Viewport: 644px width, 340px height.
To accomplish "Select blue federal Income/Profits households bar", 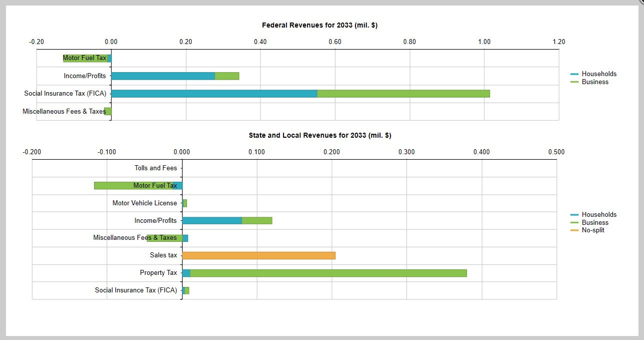I will point(163,76).
